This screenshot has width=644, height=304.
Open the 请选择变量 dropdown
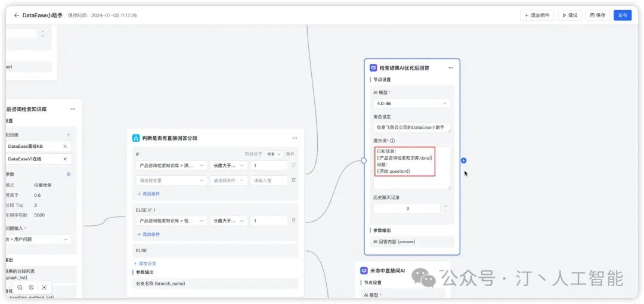click(x=171, y=181)
